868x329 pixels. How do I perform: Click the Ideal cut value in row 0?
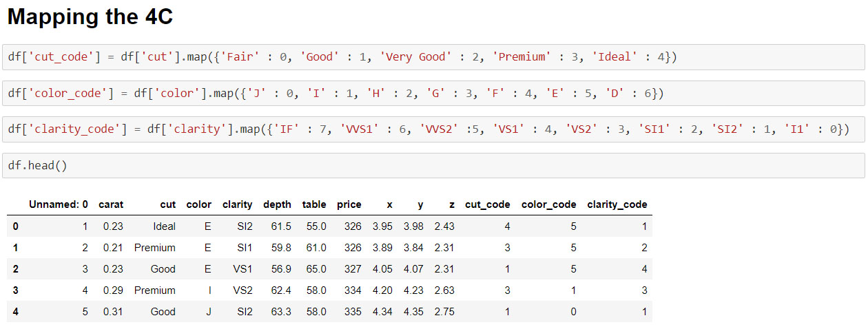coord(165,226)
